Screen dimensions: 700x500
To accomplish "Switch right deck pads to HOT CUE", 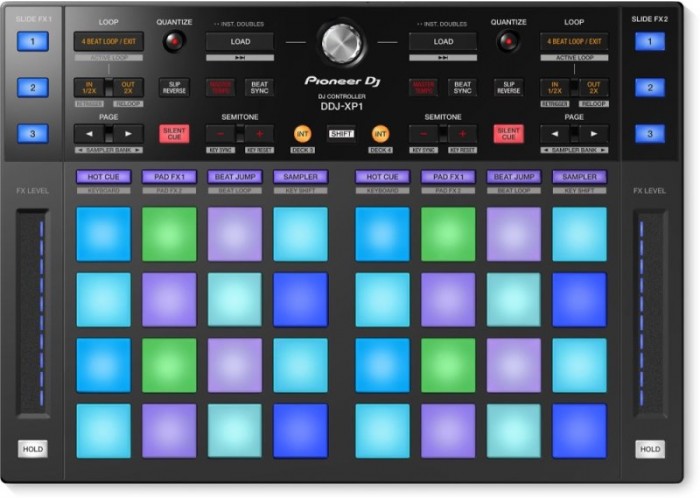I will click(383, 177).
